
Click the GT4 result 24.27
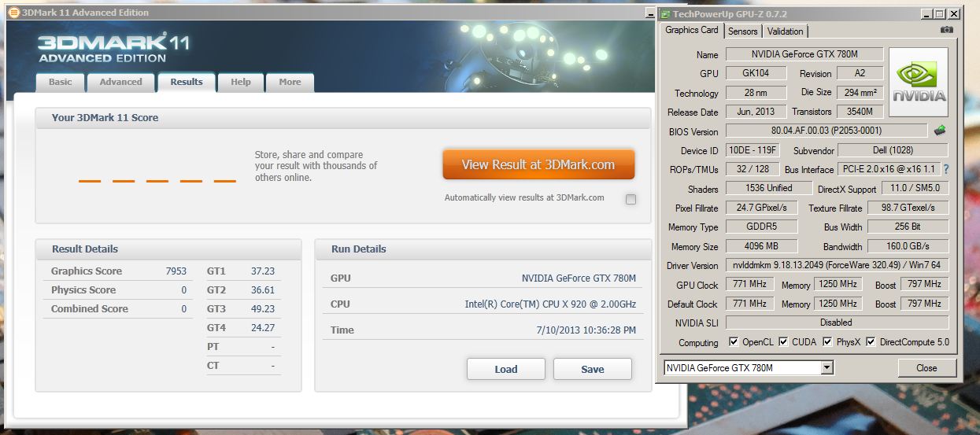point(263,327)
